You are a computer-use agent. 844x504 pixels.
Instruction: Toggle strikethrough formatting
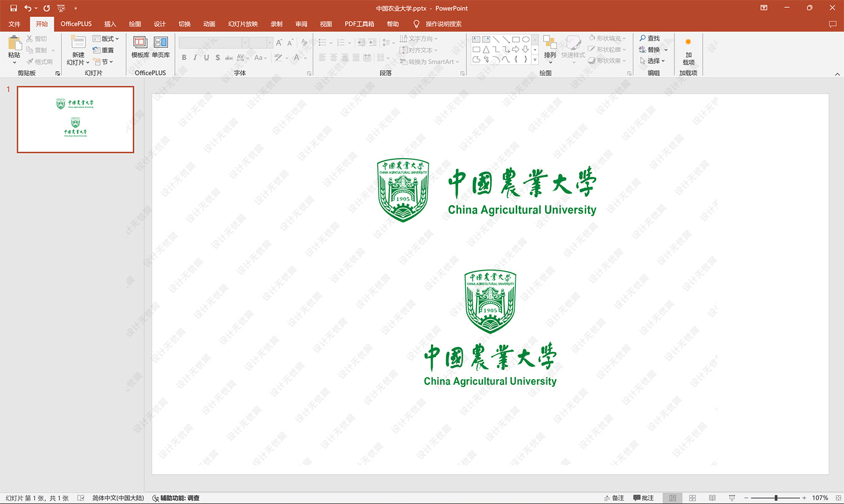click(229, 57)
